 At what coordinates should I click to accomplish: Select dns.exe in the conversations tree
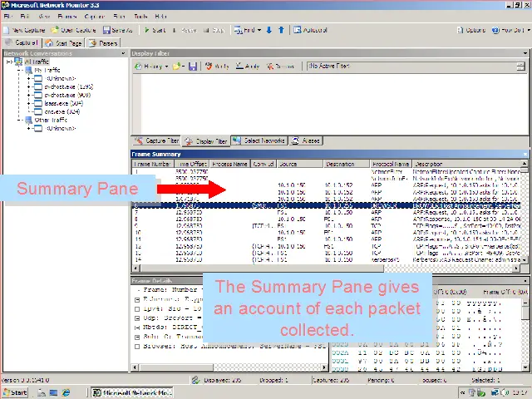click(62, 111)
